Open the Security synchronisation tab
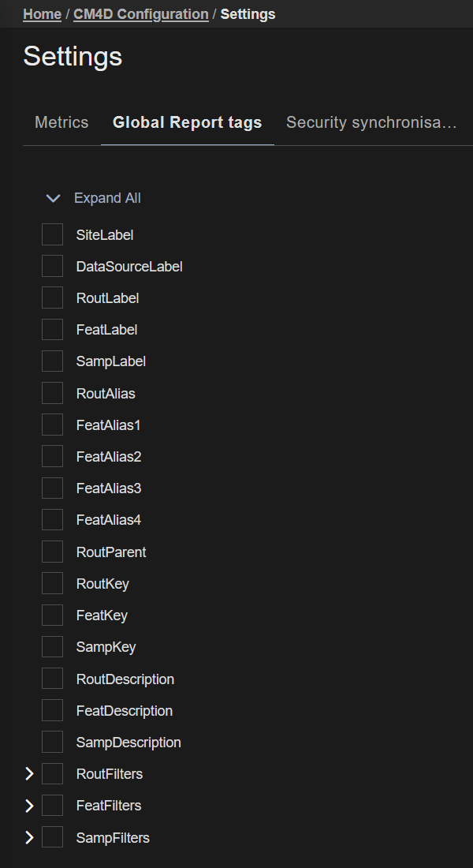This screenshot has height=868, width=473. point(371,122)
